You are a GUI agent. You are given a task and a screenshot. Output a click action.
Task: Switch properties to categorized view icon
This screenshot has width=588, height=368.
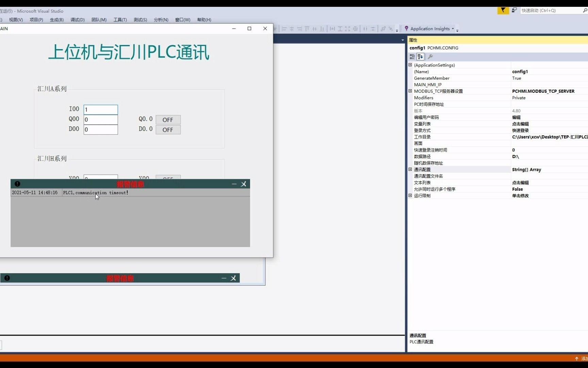click(412, 57)
